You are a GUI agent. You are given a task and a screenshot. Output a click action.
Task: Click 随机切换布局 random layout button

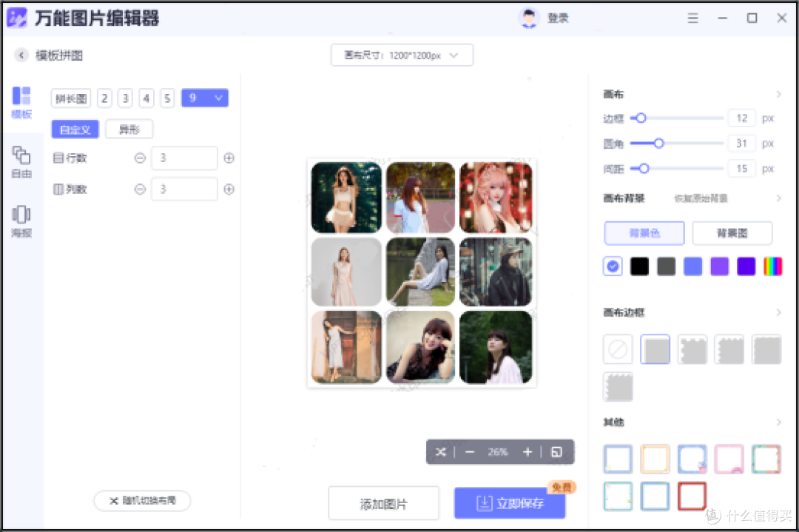click(142, 500)
